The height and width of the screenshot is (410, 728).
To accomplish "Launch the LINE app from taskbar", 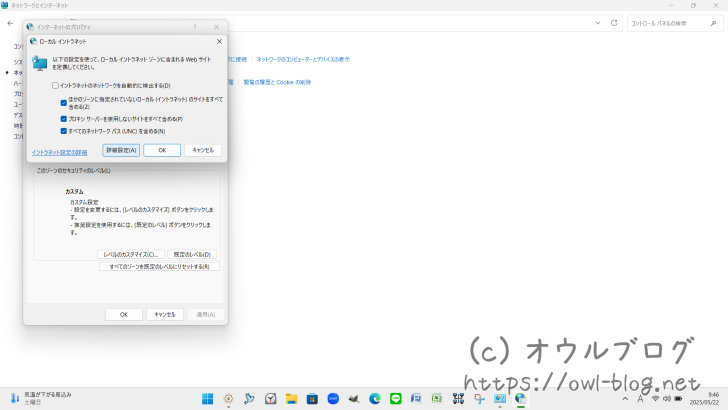I will tap(395, 398).
